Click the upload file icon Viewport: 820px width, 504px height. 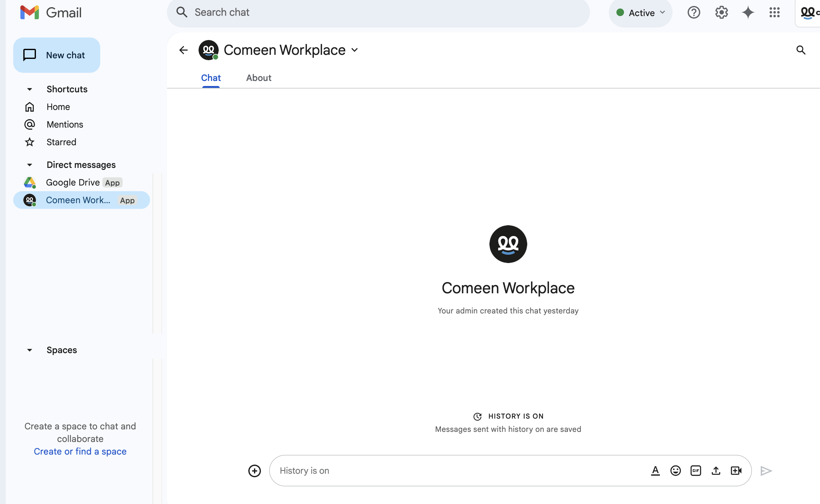click(x=716, y=471)
